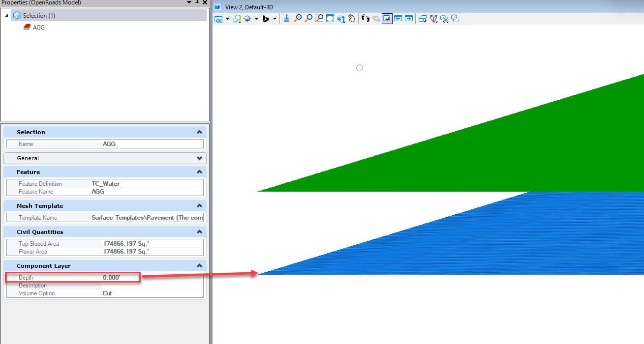Open the Bing Maps dropdown arrow
The image size is (644, 344).
point(275,19)
